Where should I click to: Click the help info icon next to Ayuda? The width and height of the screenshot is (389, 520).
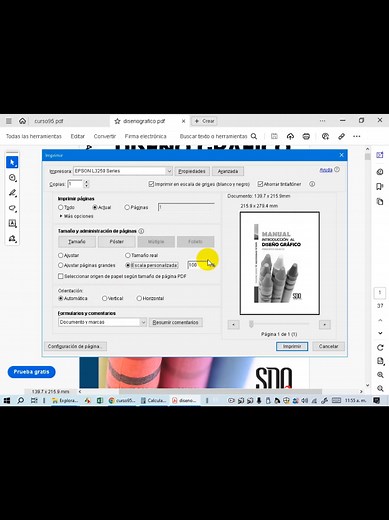pyautogui.click(x=337, y=170)
